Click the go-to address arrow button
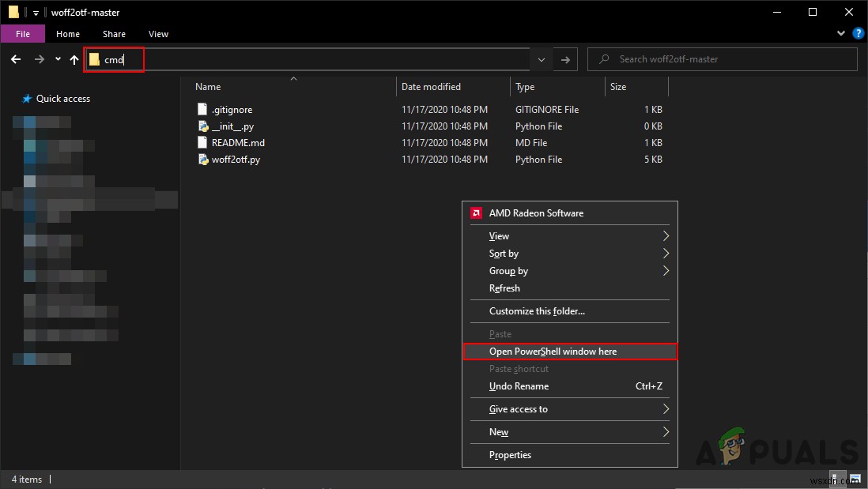 pos(565,59)
